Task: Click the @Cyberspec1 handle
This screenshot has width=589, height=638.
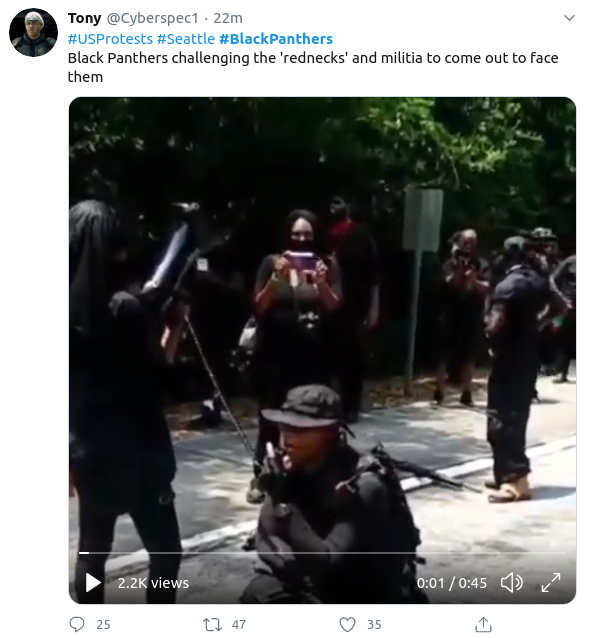Action: (153, 18)
